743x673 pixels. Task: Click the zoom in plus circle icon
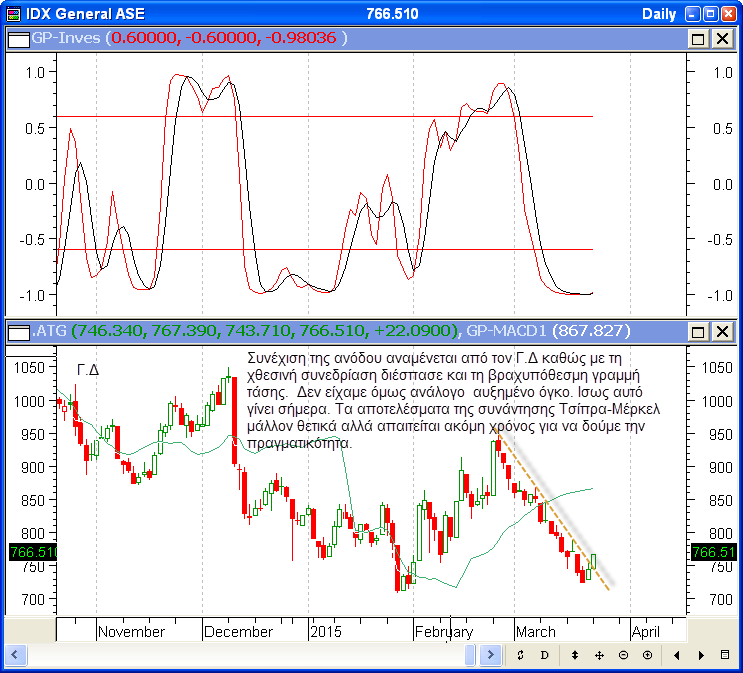[x=647, y=655]
